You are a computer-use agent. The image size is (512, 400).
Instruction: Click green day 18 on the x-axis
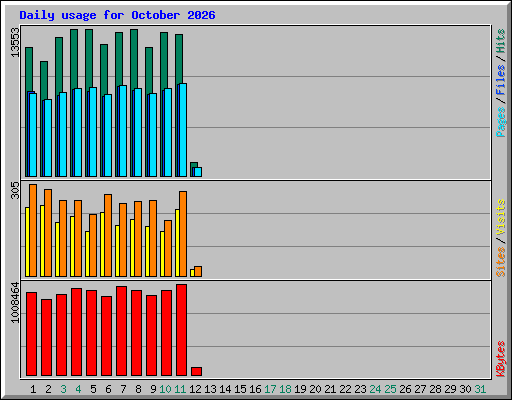[285, 389]
